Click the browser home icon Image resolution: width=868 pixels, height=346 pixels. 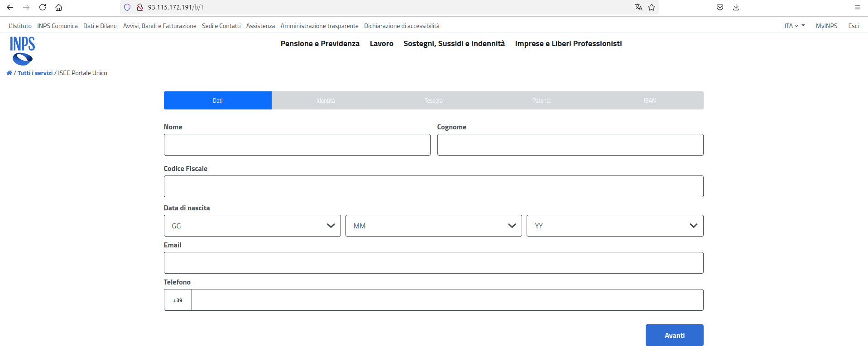click(58, 7)
